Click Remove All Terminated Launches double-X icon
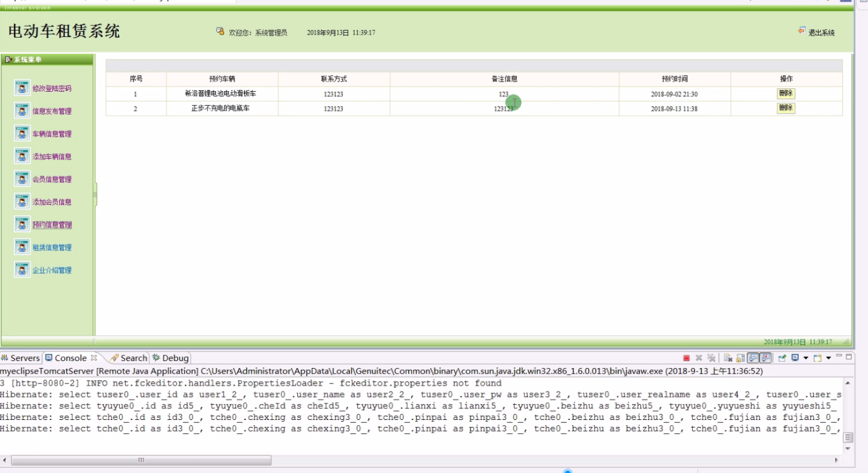This screenshot has width=868, height=473. click(711, 358)
